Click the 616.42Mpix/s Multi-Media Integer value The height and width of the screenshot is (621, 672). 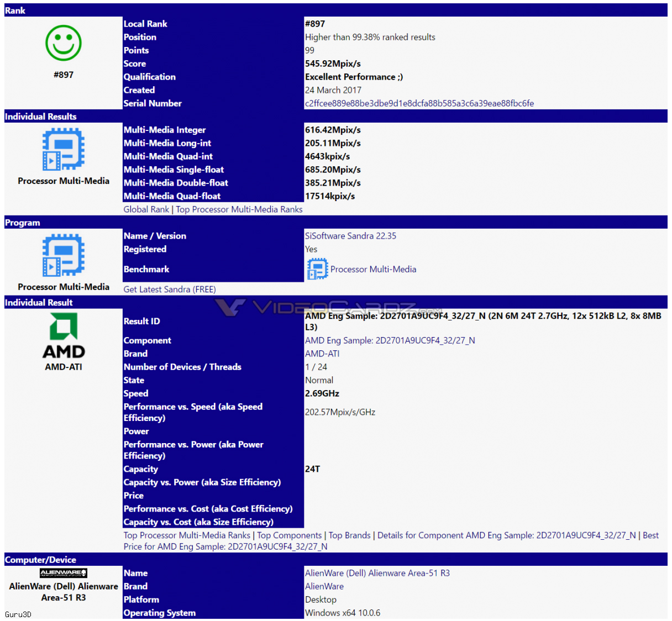[333, 130]
